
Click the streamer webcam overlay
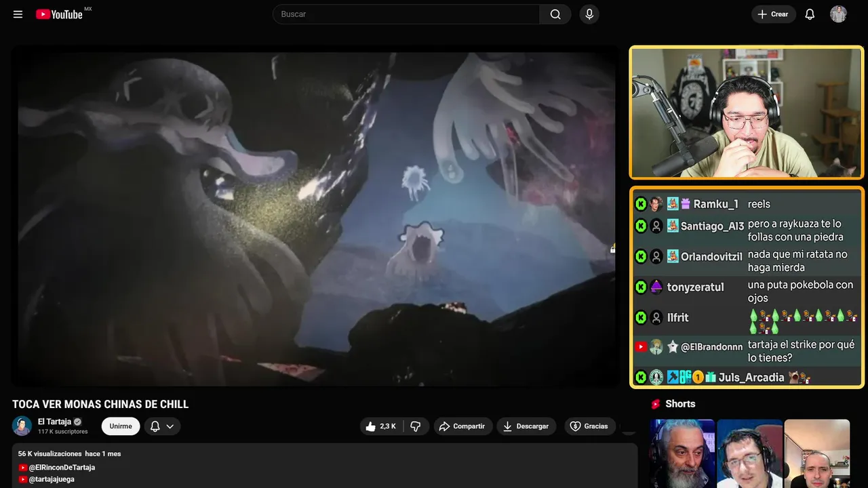coord(747,113)
